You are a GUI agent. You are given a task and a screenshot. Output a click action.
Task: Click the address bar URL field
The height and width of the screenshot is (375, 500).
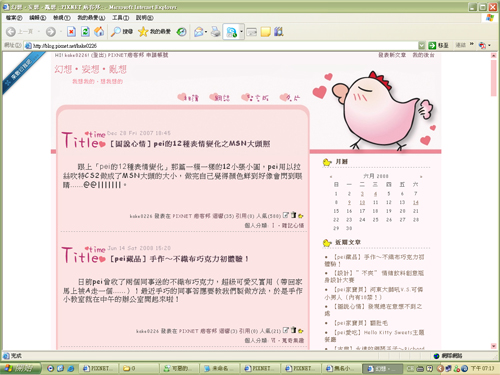[222, 46]
